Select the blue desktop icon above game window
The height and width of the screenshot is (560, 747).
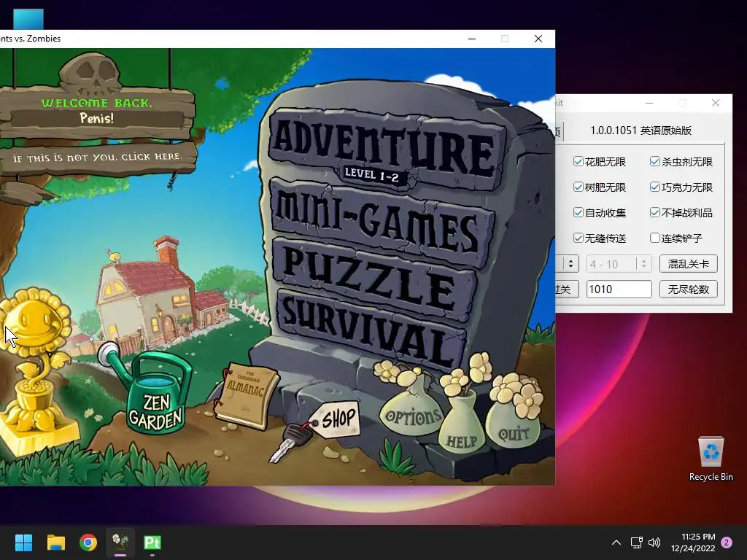tap(28, 19)
